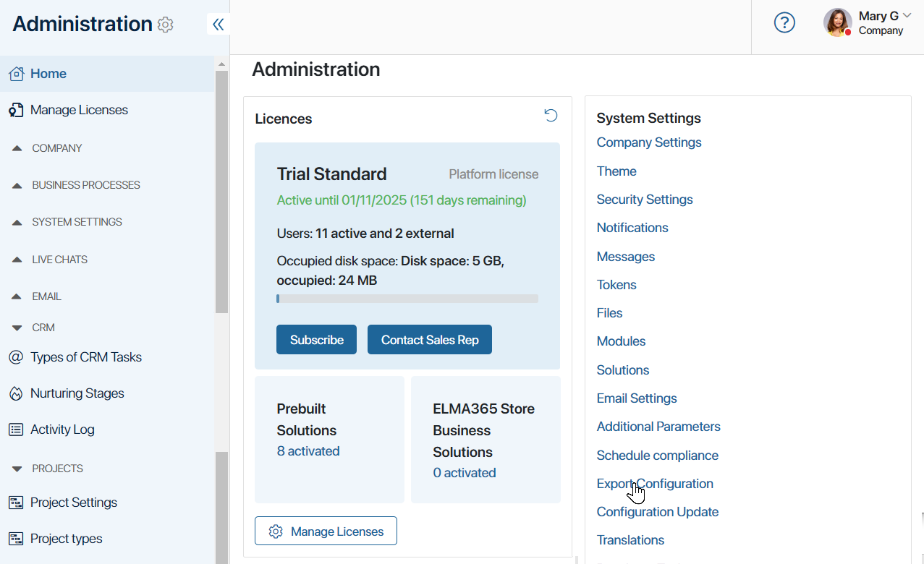Collapse sidebar with double chevron icon

pos(218,25)
